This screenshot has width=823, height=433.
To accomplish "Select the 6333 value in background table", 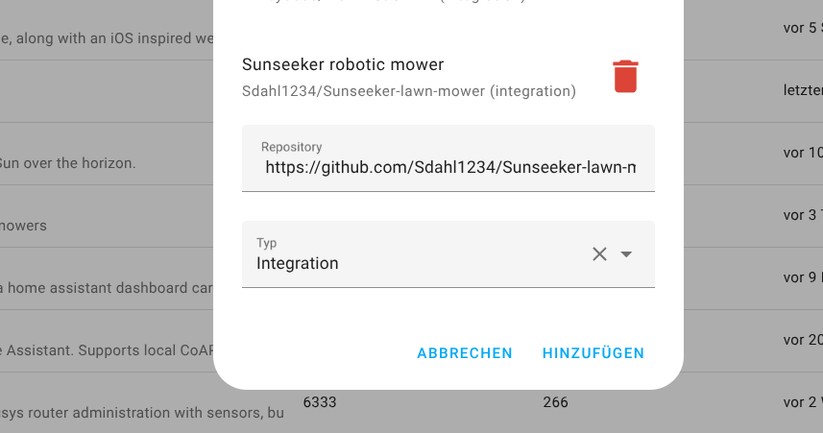I will point(320,403).
